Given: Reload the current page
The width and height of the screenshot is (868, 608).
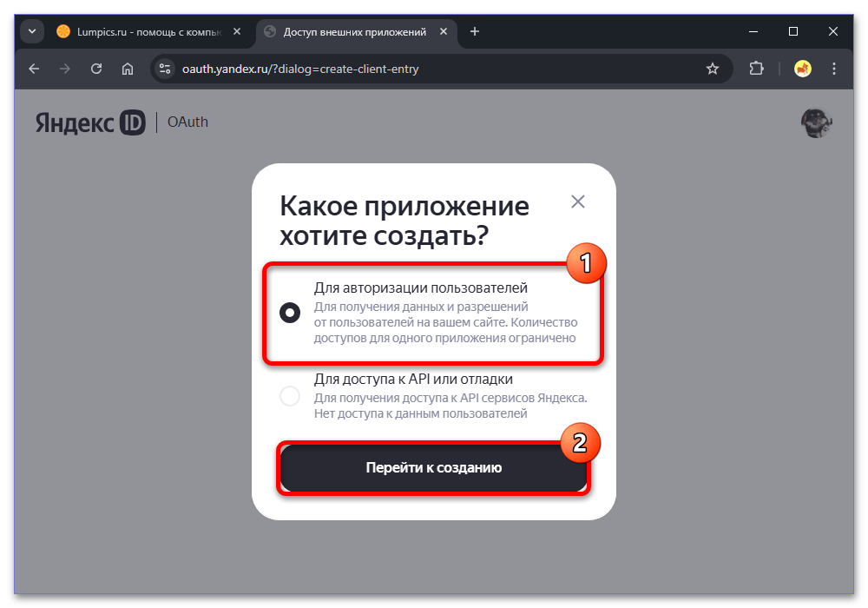Looking at the screenshot, I should tap(96, 69).
